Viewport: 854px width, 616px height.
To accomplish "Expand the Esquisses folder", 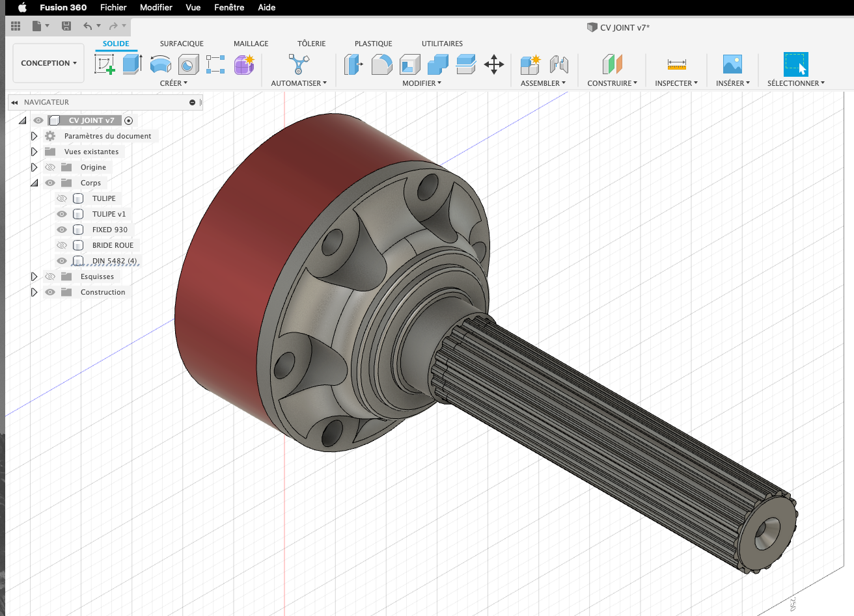I will pyautogui.click(x=34, y=276).
